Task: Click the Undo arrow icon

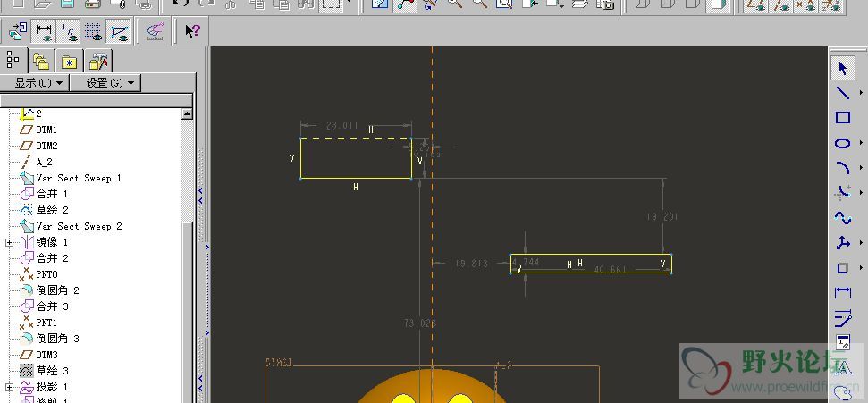Action: (180, 4)
